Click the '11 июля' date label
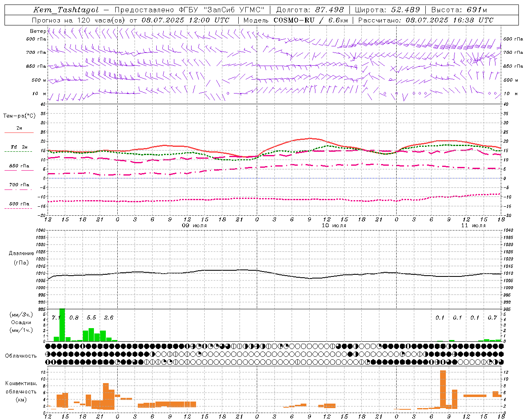Image resolution: width=525 pixels, height=420 pixels. [x=473, y=226]
